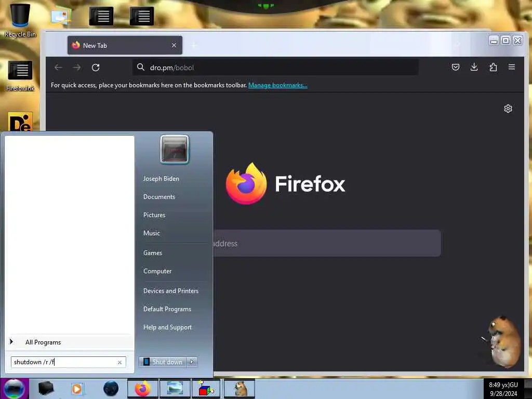532x399 pixels.
Task: Open Joseph Biden user folder
Action: point(161,179)
